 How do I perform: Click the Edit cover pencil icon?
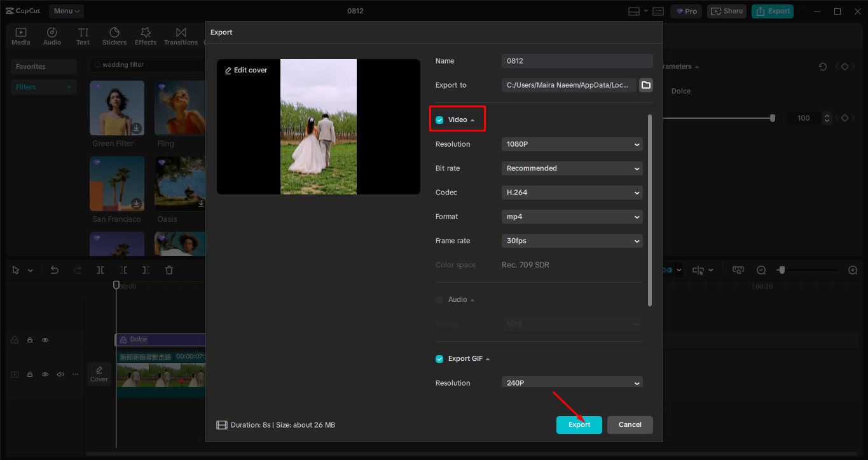point(229,70)
